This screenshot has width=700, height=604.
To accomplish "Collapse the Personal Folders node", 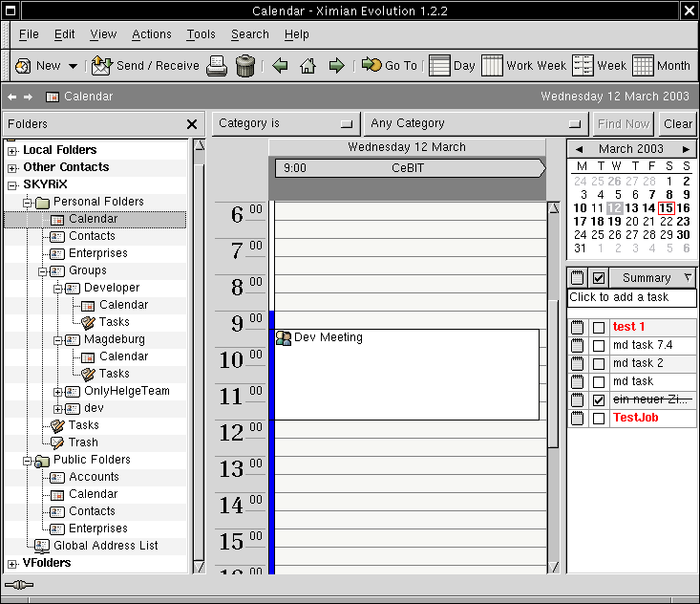I will (x=28, y=203).
